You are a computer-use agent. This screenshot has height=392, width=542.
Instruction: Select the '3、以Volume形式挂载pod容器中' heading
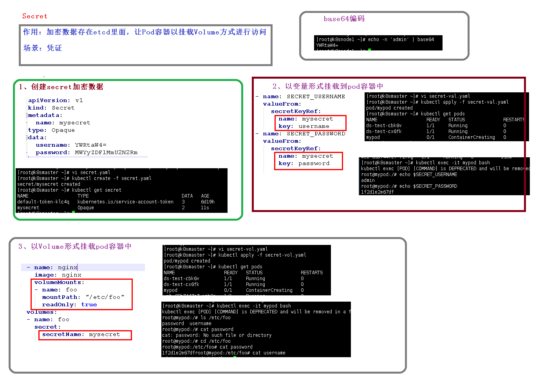pyautogui.click(x=75, y=246)
